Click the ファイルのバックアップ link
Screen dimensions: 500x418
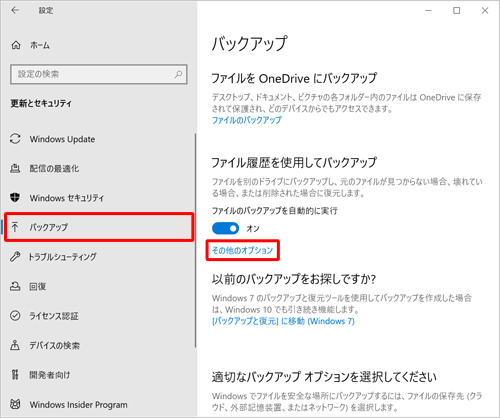tap(247, 120)
